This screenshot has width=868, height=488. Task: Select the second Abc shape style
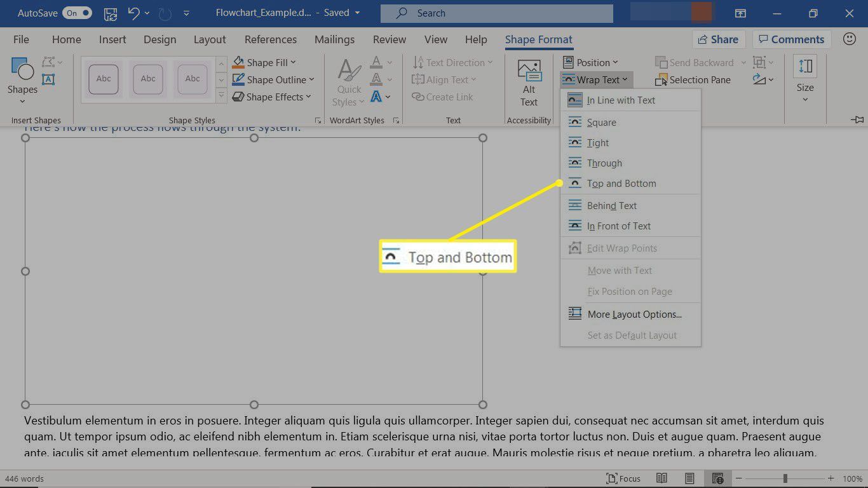click(x=148, y=79)
